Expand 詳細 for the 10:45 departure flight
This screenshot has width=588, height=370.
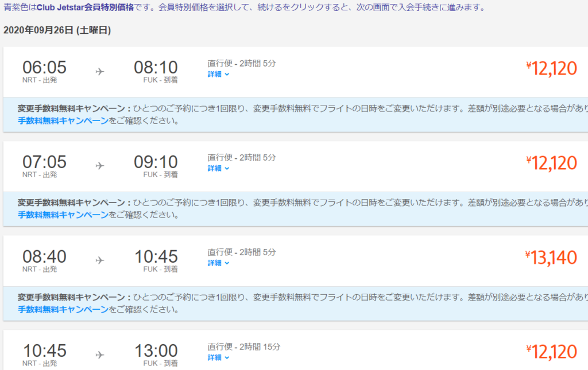[218, 357]
